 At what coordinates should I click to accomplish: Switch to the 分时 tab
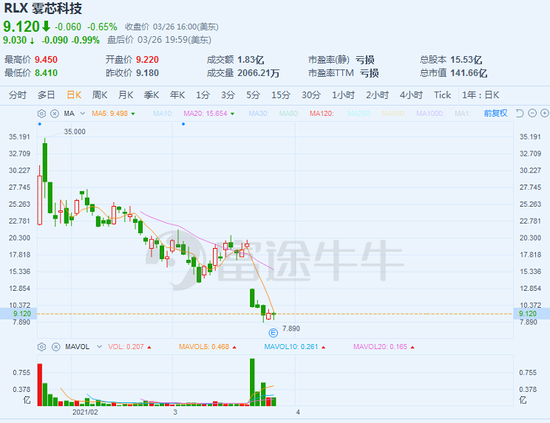point(18,95)
